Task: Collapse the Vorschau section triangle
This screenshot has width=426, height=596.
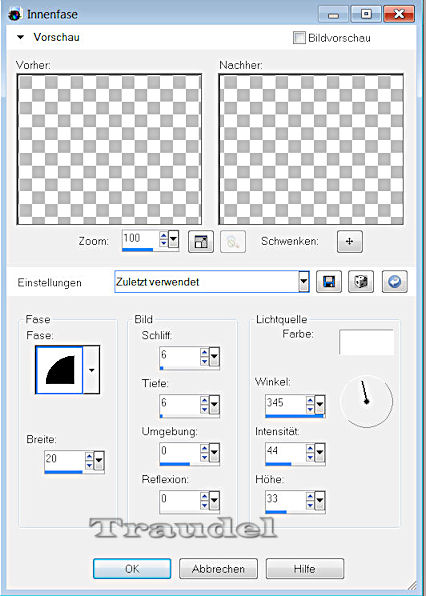Action: point(21,37)
